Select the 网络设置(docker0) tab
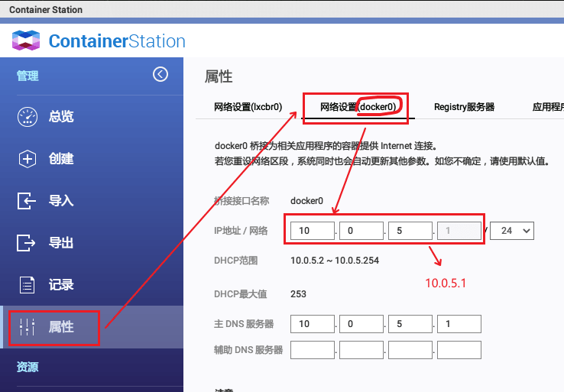The image size is (564, 392). [358, 107]
